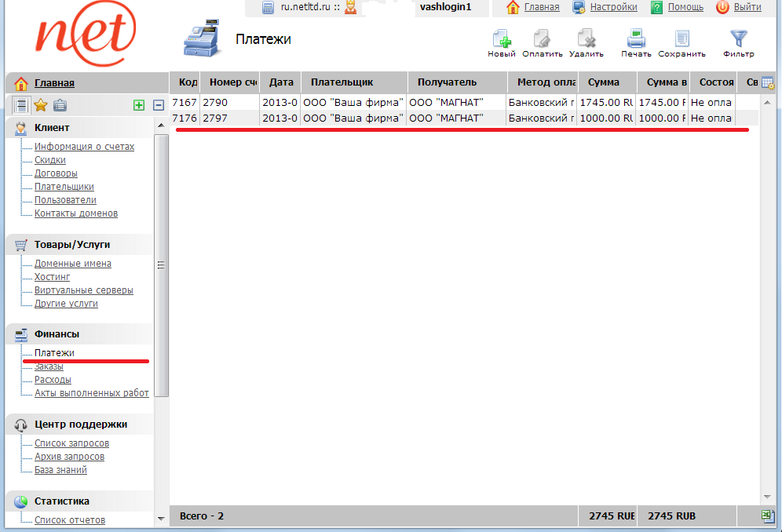Expand all sections with green plus
The height and width of the screenshot is (532, 782).
click(139, 105)
